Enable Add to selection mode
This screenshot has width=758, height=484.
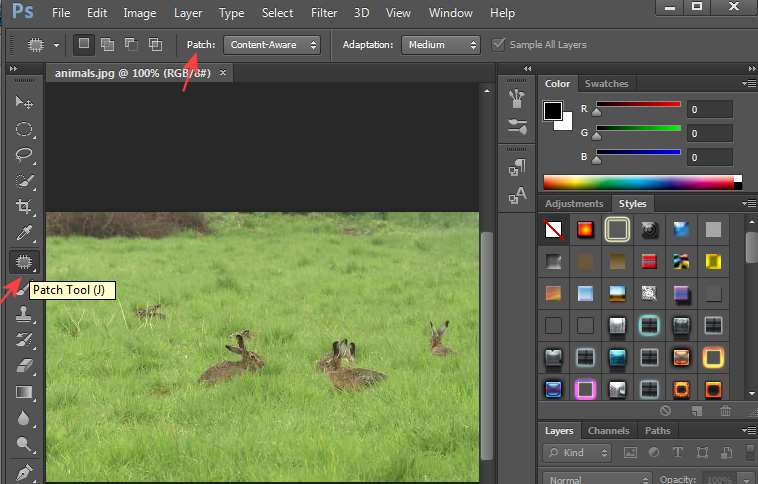tap(108, 45)
